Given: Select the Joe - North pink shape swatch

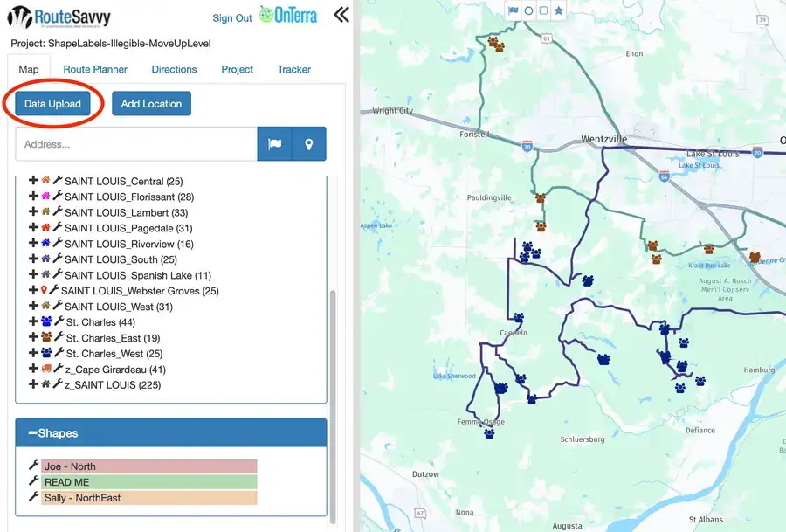Looking at the screenshot, I should pyautogui.click(x=148, y=466).
